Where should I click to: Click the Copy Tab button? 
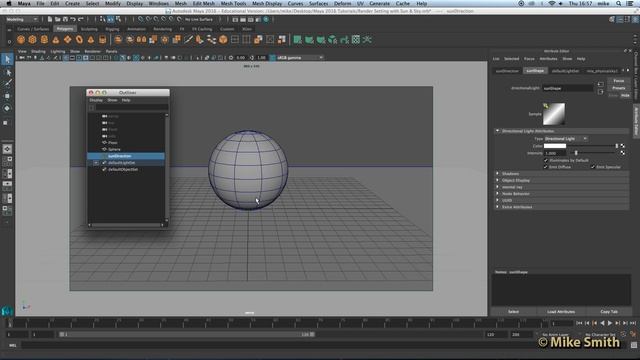609,311
